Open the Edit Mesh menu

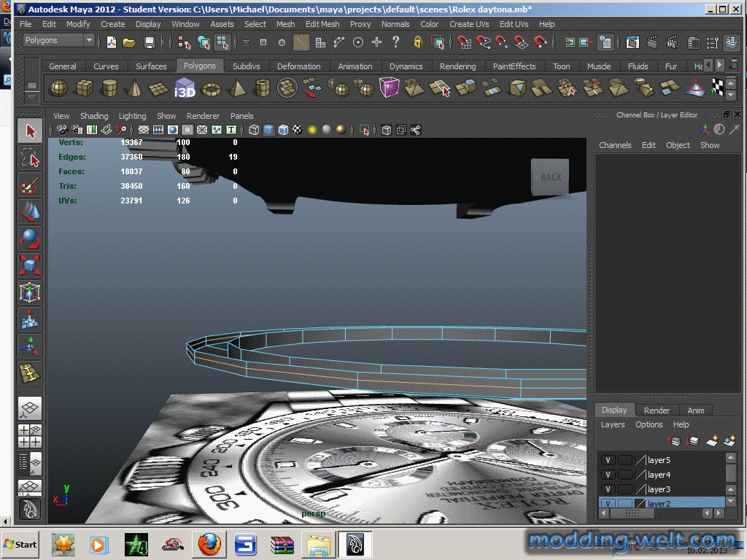pyautogui.click(x=322, y=24)
